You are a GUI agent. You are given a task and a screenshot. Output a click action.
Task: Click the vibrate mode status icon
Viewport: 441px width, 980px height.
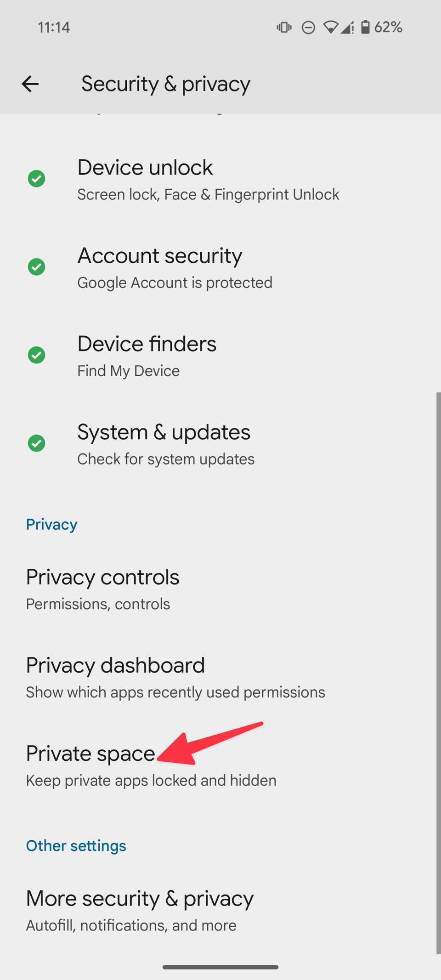tap(284, 27)
